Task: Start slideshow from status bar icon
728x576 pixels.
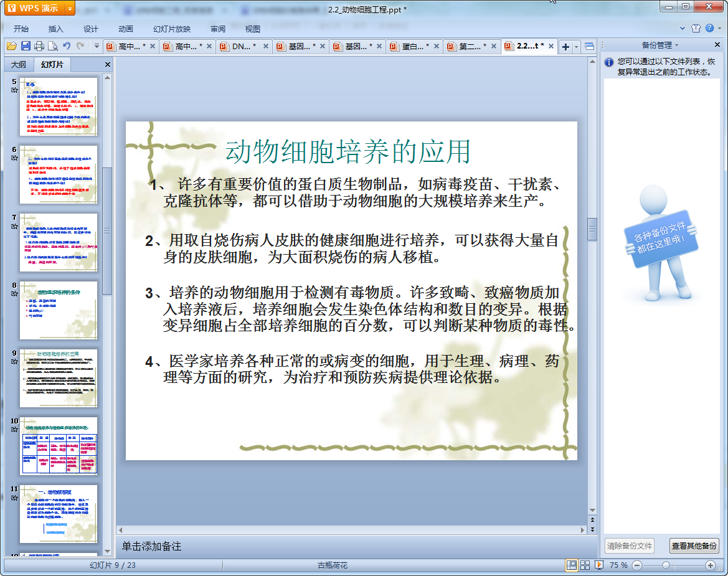Action: (x=599, y=565)
